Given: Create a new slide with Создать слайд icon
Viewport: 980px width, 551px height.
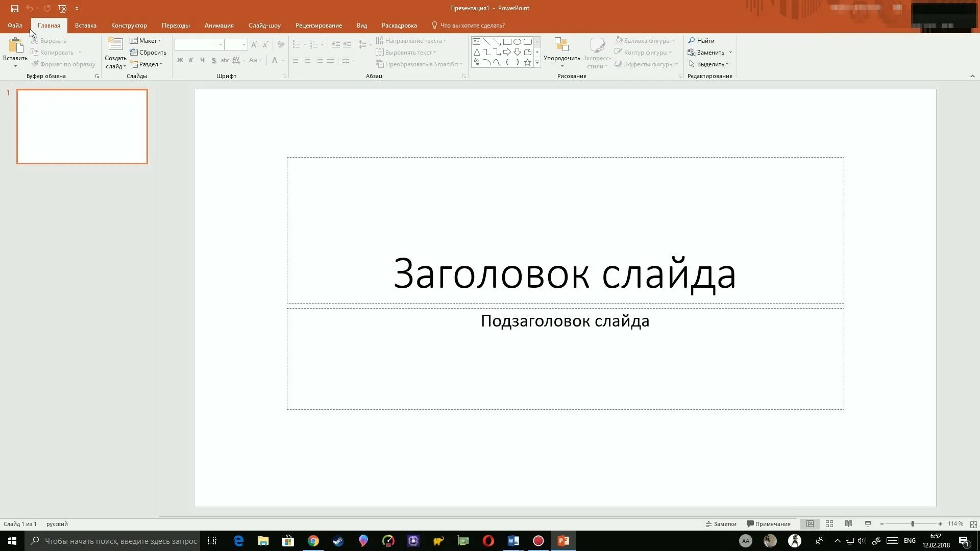Looking at the screenshot, I should [x=115, y=45].
